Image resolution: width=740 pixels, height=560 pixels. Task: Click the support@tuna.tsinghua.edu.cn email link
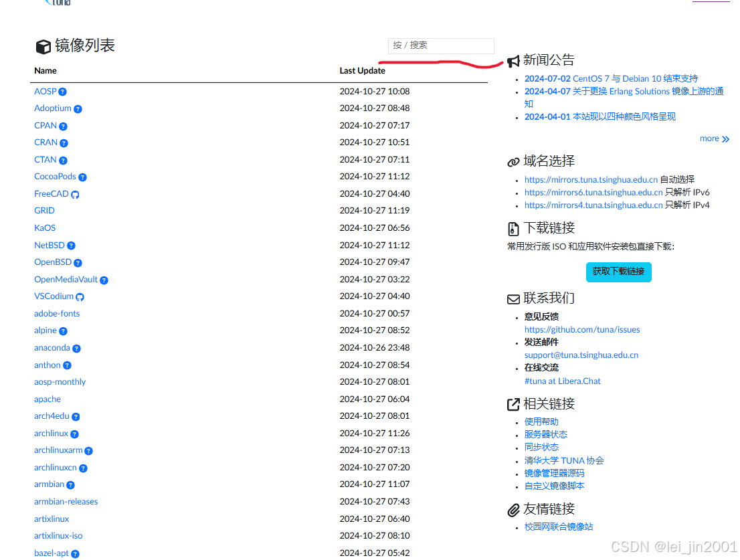click(x=581, y=355)
